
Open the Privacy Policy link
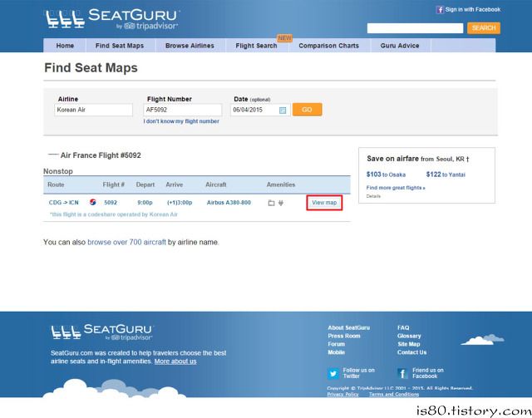[x=342, y=394]
